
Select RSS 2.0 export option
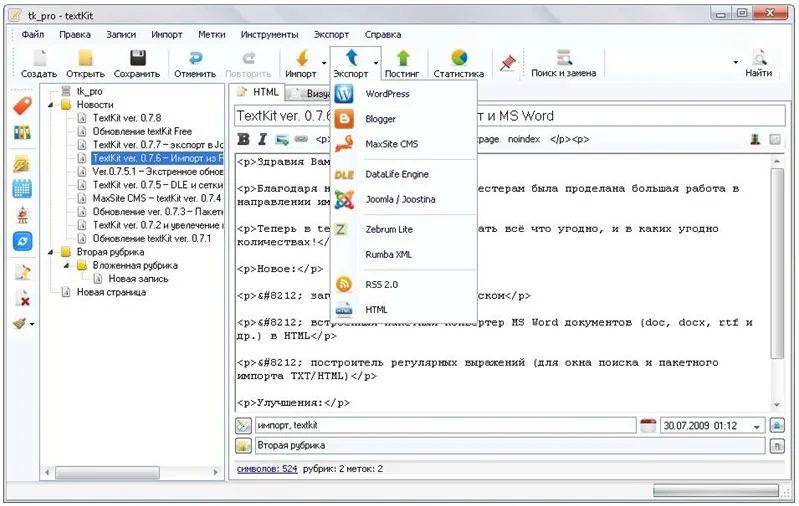click(381, 285)
